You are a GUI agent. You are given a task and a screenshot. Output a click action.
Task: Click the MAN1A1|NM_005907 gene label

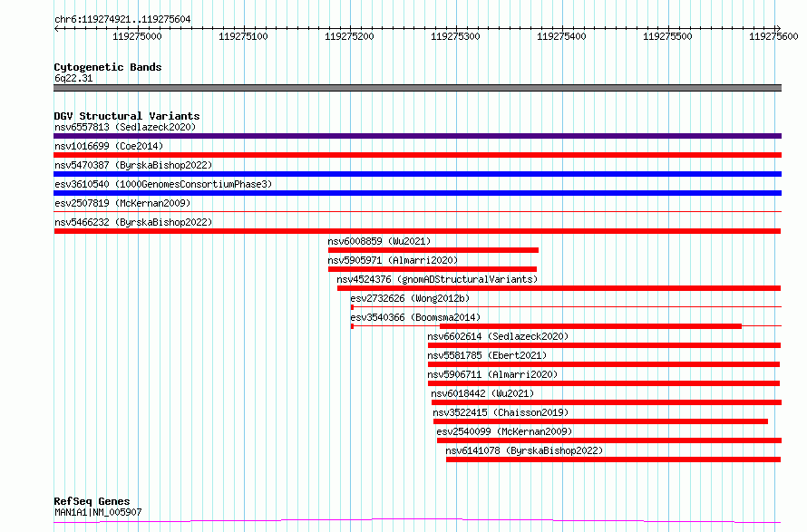pyautogui.click(x=98, y=512)
